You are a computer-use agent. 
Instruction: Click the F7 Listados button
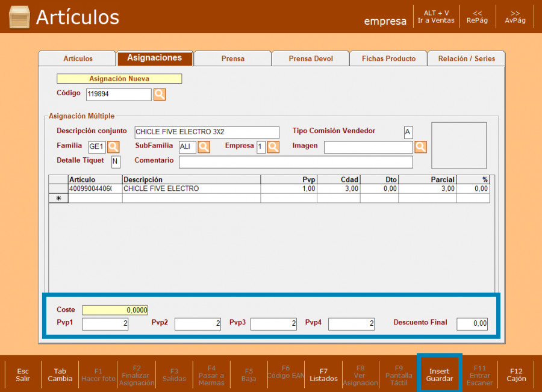pos(323,375)
